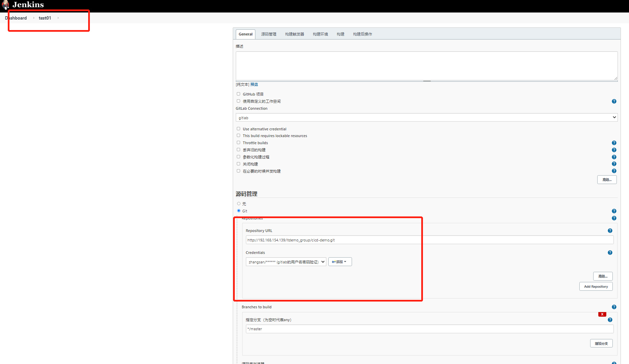The width and height of the screenshot is (629, 364).
Task: Click the 纯文本 link under description
Action: 243,84
